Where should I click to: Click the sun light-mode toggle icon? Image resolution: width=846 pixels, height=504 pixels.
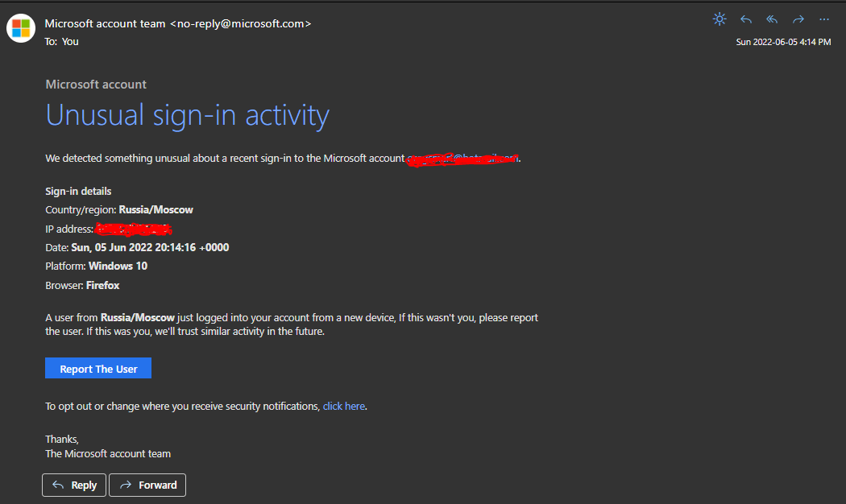pyautogui.click(x=720, y=19)
